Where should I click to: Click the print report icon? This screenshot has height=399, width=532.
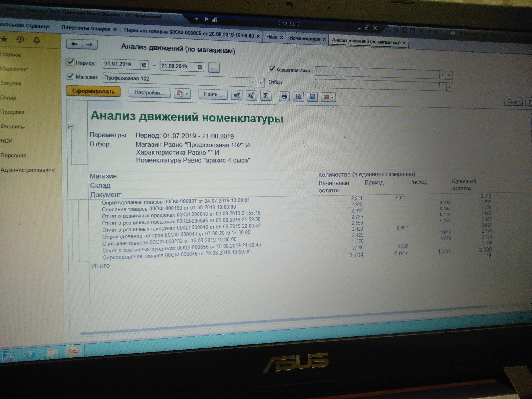(x=284, y=96)
